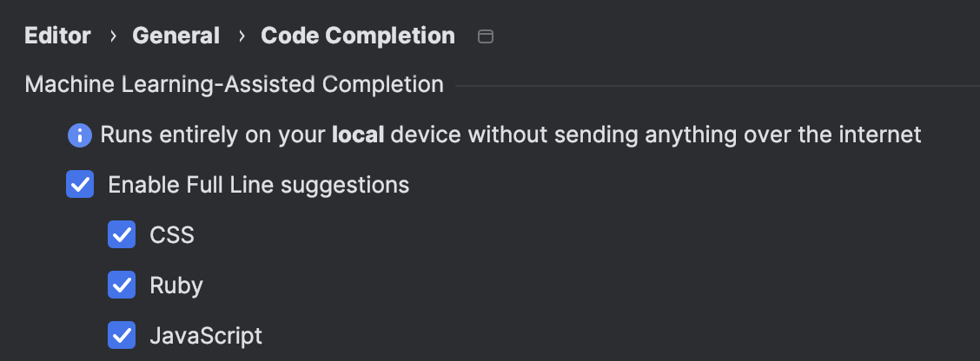Click the small window icon beside Code Completion
The image size is (980, 361).
[487, 36]
